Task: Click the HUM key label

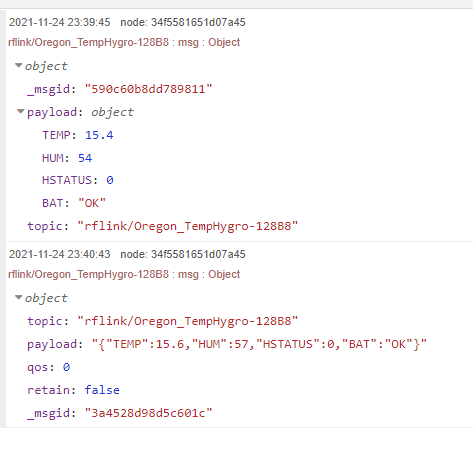Action: point(53,158)
